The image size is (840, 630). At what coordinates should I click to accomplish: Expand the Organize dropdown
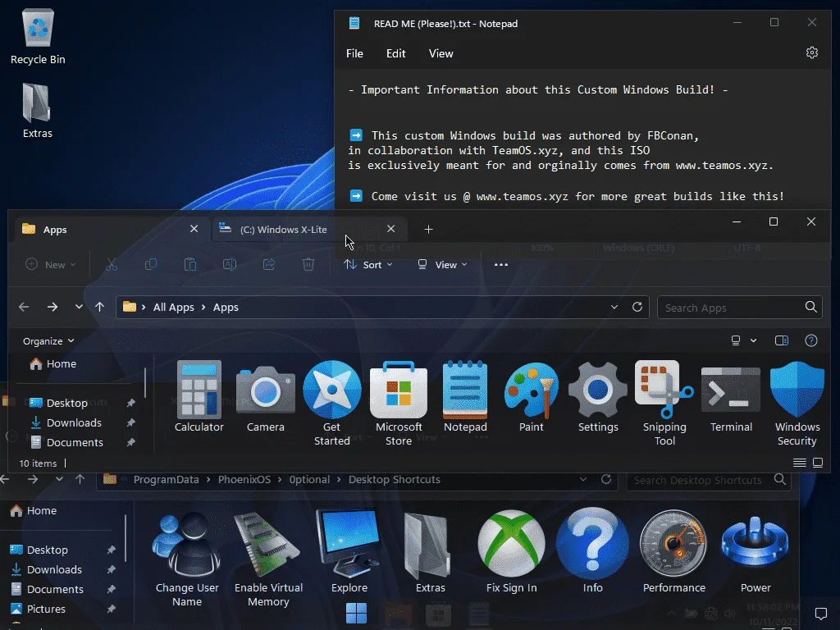click(48, 340)
